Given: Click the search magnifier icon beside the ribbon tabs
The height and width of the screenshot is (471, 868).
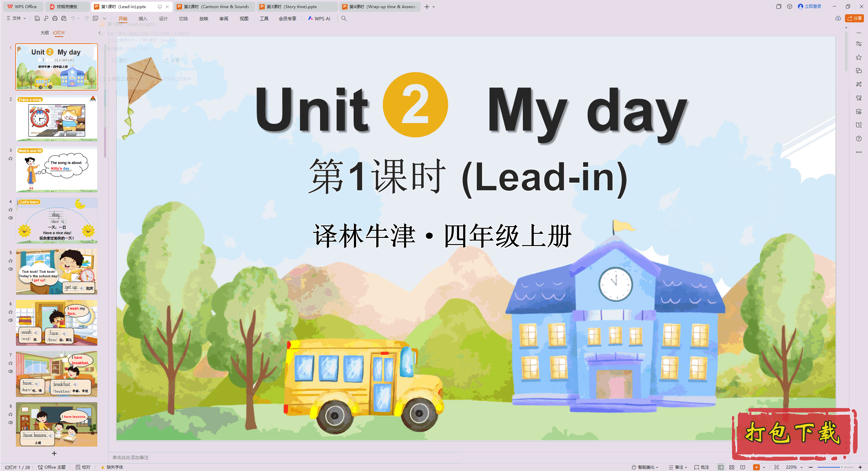Looking at the screenshot, I should point(344,19).
